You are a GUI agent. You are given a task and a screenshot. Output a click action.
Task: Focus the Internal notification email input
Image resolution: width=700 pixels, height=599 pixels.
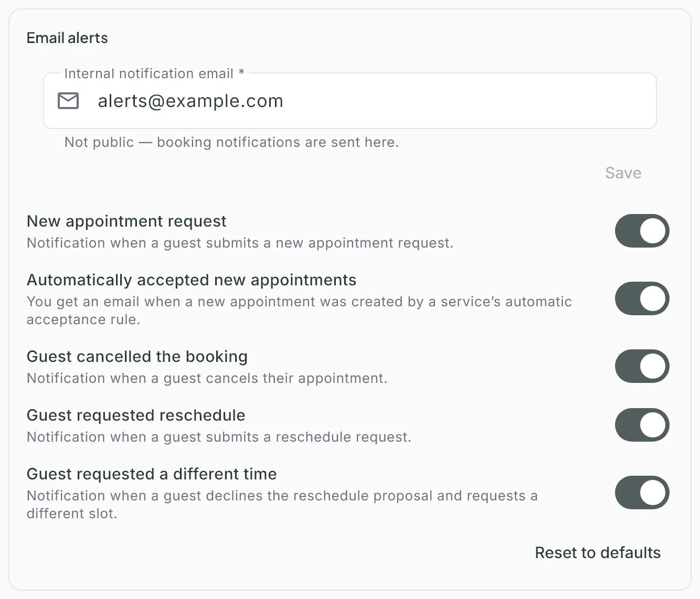click(350, 101)
